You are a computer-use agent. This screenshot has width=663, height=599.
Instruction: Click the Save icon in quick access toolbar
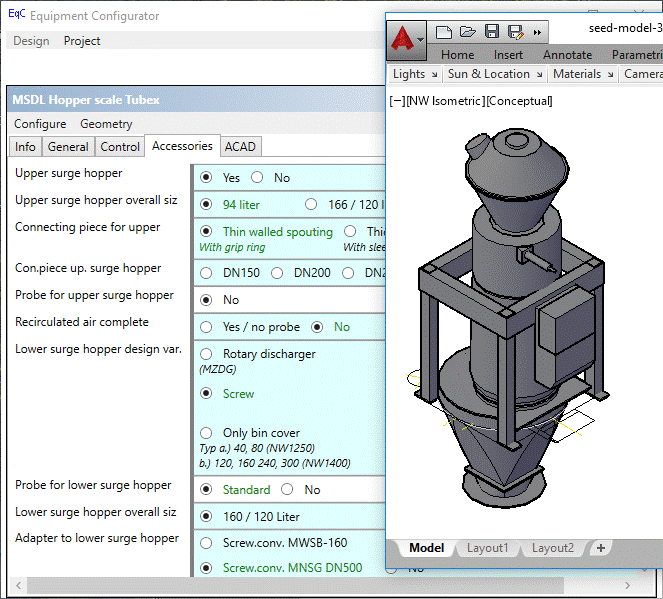click(x=492, y=32)
